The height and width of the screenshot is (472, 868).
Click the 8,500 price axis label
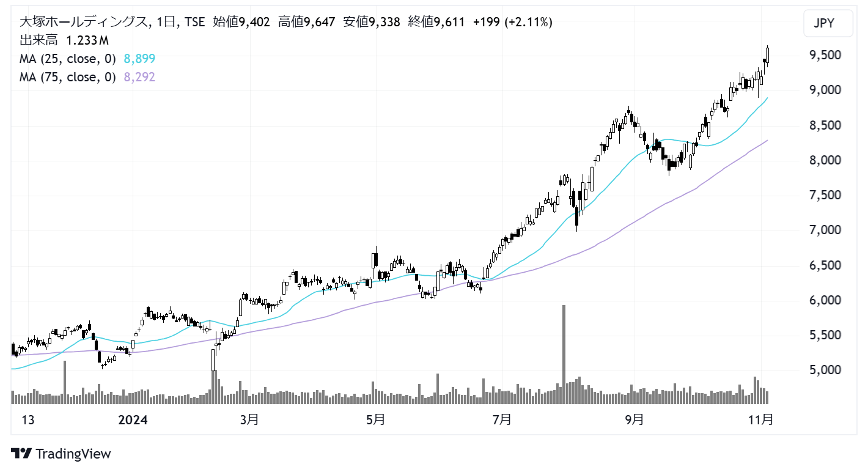coord(825,125)
